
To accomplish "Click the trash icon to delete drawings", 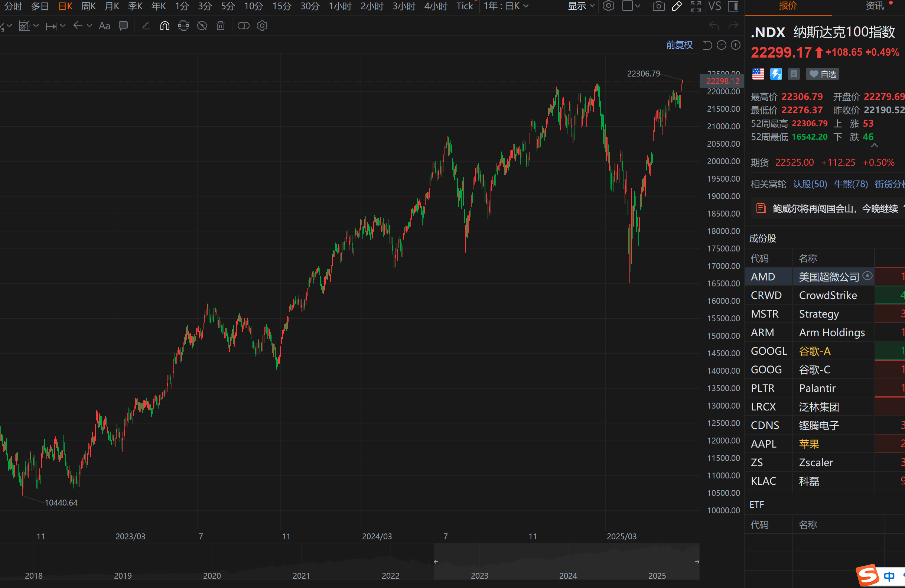I will point(221,26).
